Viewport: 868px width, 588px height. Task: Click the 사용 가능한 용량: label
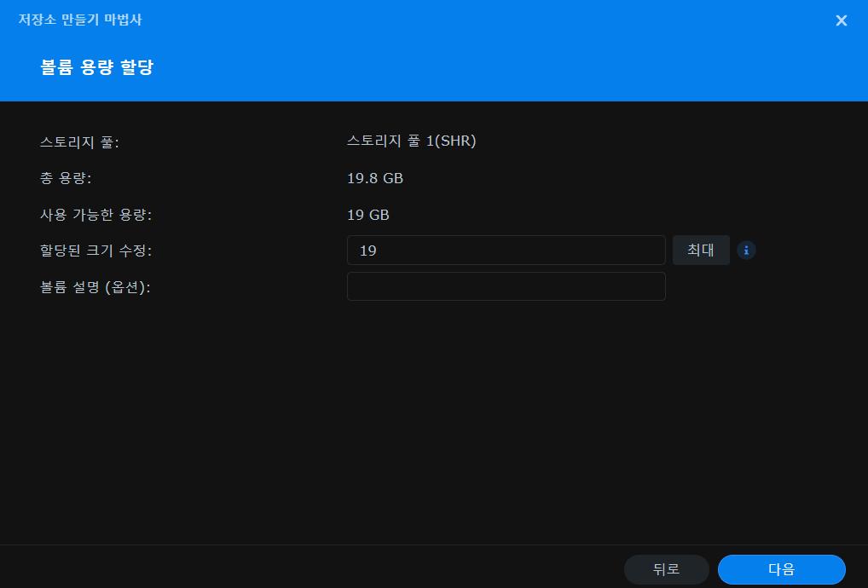(95, 216)
